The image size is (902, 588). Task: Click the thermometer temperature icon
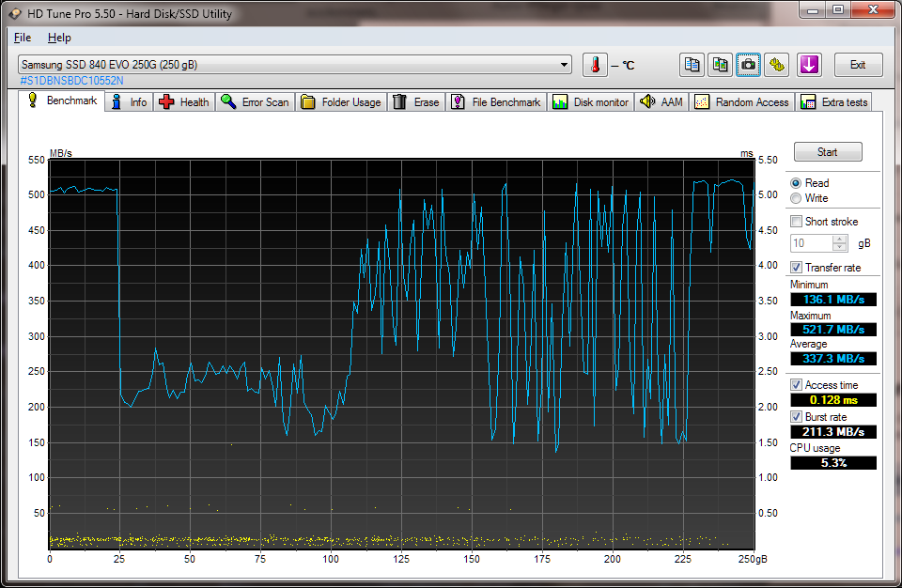click(595, 65)
